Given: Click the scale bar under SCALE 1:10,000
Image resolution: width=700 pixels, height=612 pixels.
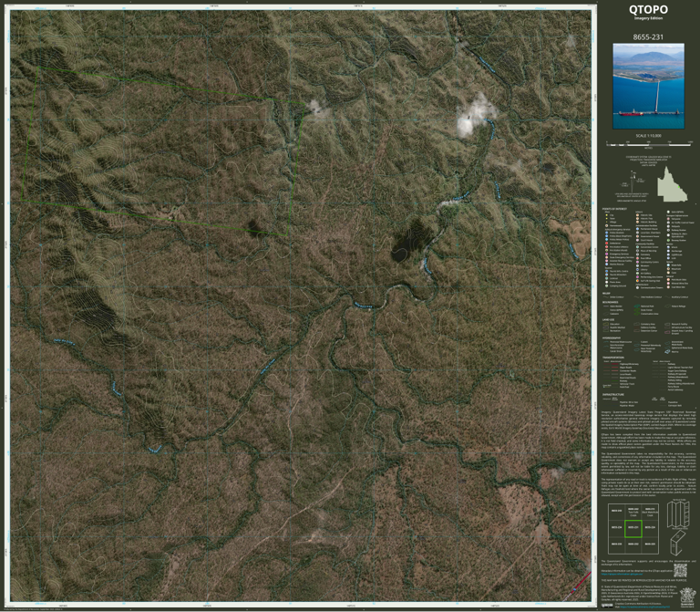Looking at the screenshot, I should coord(649,144).
